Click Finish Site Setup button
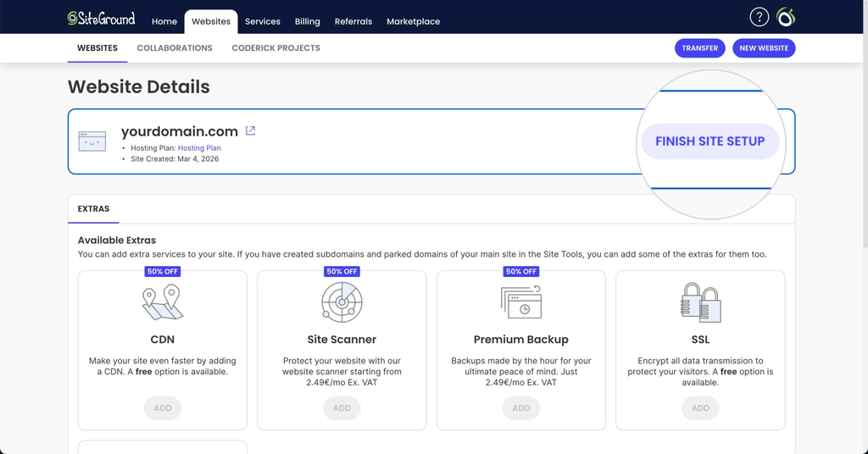 point(710,141)
